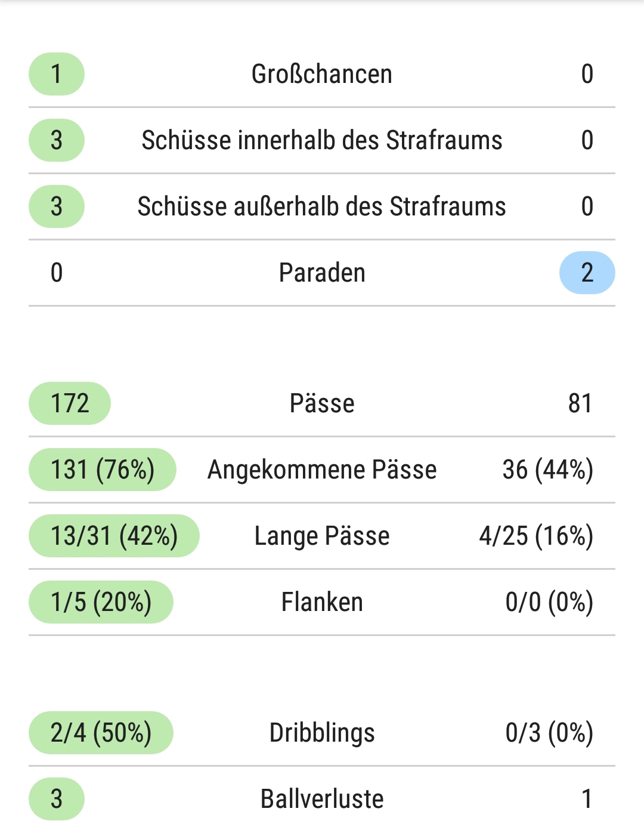
Task: Select the 13/31 (42%) Lange Pässe badge
Action: [x=114, y=536]
